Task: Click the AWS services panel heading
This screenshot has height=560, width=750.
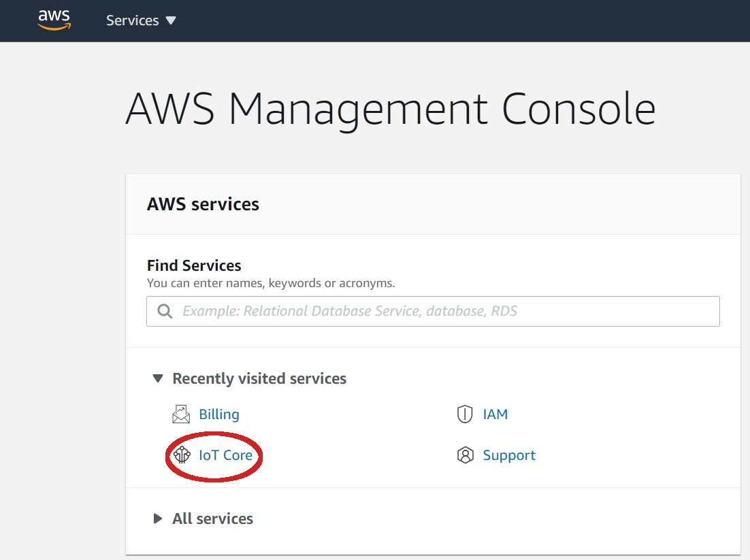Action: click(203, 204)
